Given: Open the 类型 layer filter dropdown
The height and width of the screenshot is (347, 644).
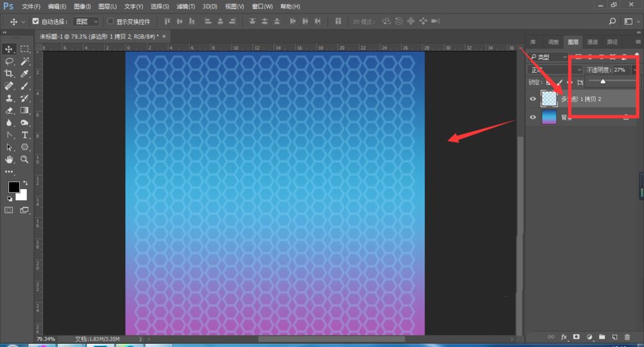Looking at the screenshot, I should pyautogui.click(x=548, y=57).
